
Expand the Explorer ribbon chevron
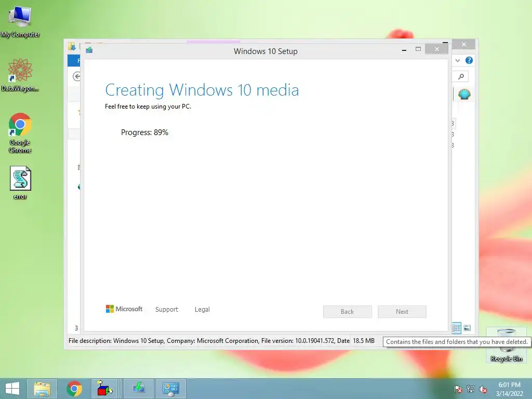coord(458,60)
